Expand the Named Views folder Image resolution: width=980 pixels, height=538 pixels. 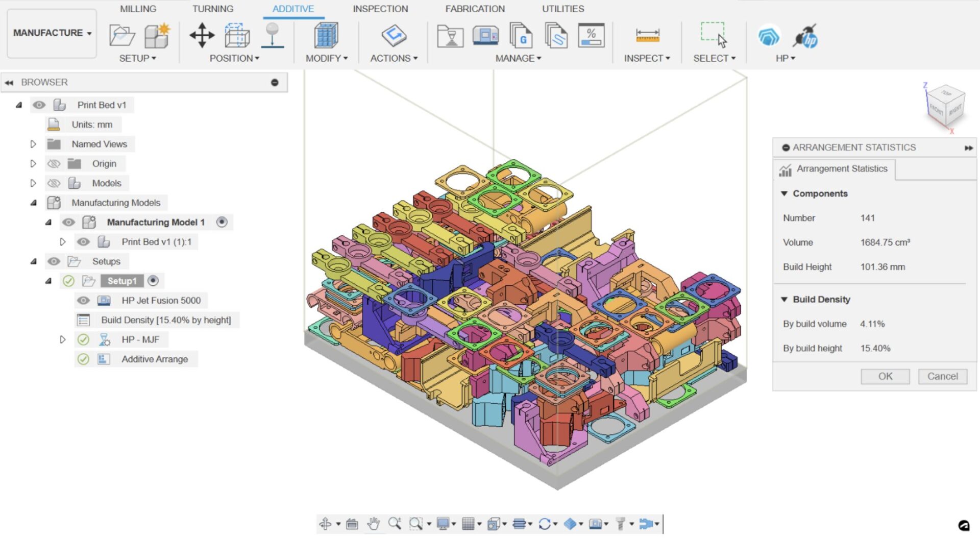pyautogui.click(x=33, y=144)
